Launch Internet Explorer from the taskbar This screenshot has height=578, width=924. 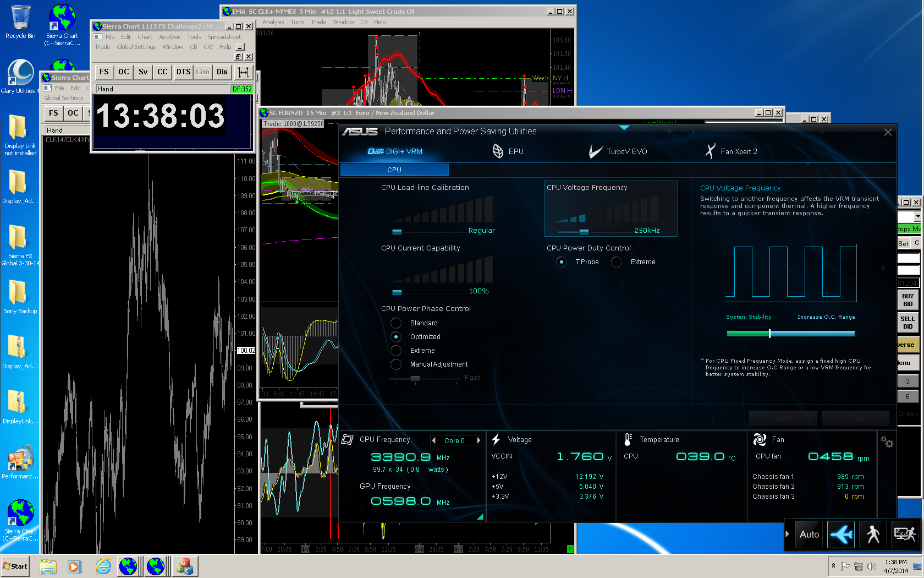tap(103, 566)
